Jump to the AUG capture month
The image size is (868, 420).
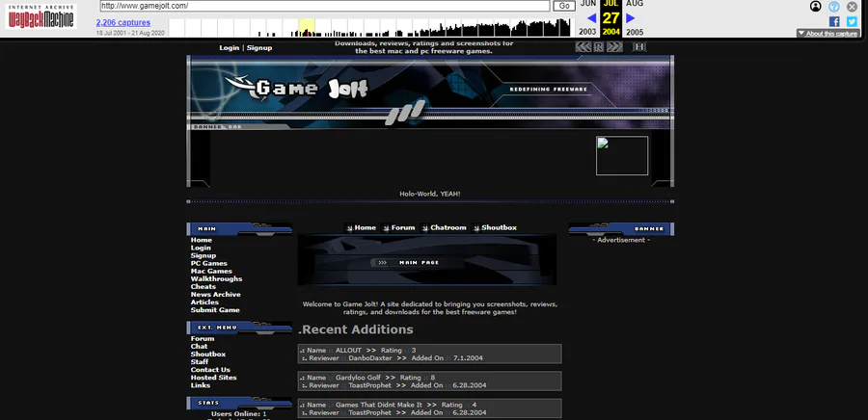pyautogui.click(x=635, y=4)
